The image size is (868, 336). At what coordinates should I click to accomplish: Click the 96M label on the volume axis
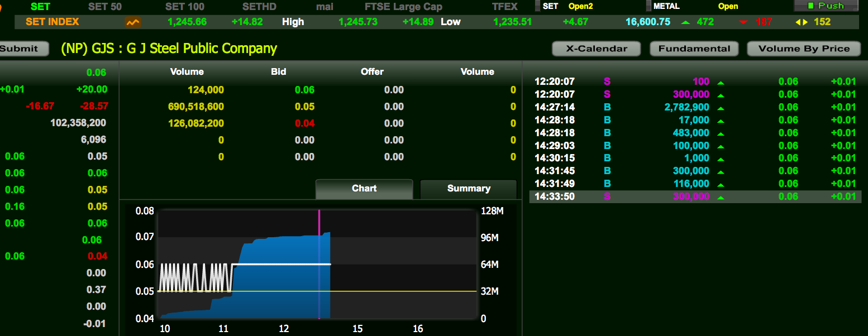pos(490,238)
